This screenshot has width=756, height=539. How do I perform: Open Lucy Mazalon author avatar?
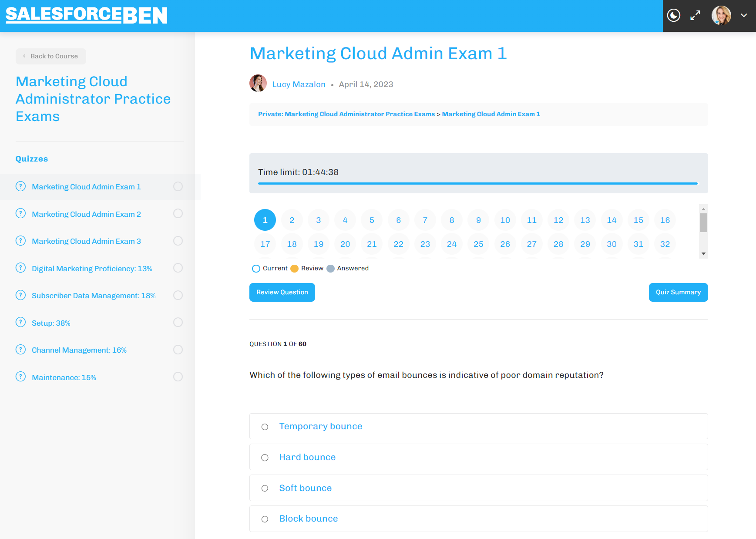(x=258, y=83)
